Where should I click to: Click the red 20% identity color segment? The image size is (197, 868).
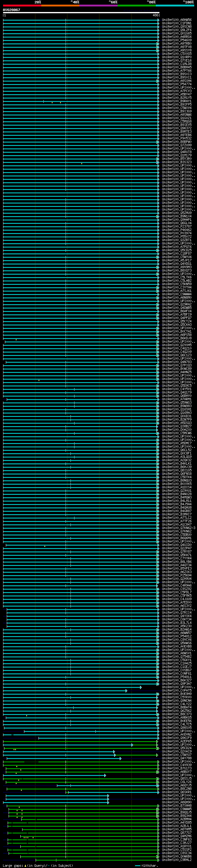point(22,6)
